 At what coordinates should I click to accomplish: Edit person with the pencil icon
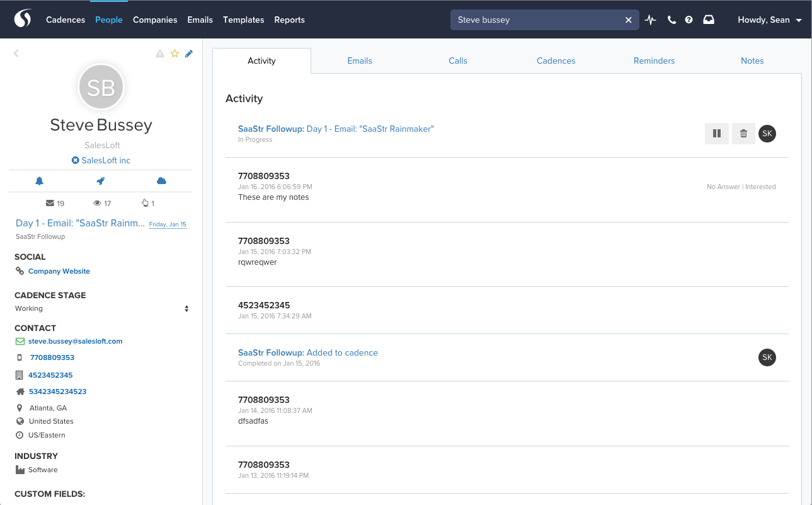click(189, 54)
